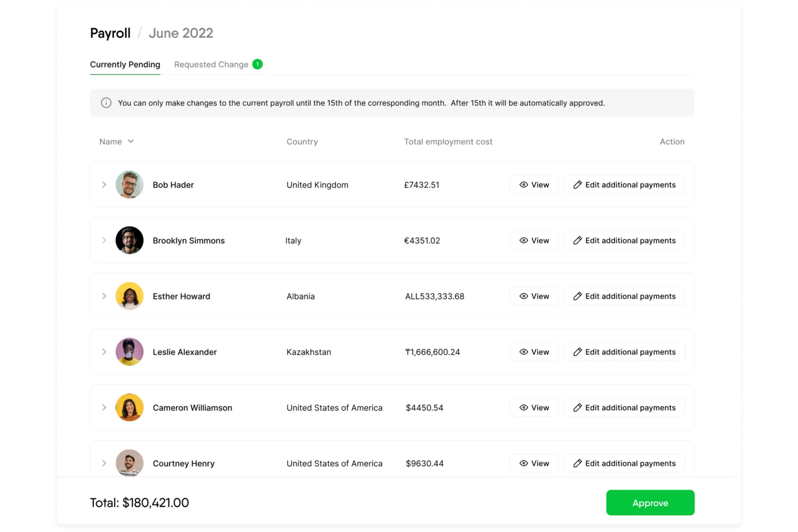Click the ALL533,333.68 cost value
The height and width of the screenshot is (532, 798).
pos(435,296)
